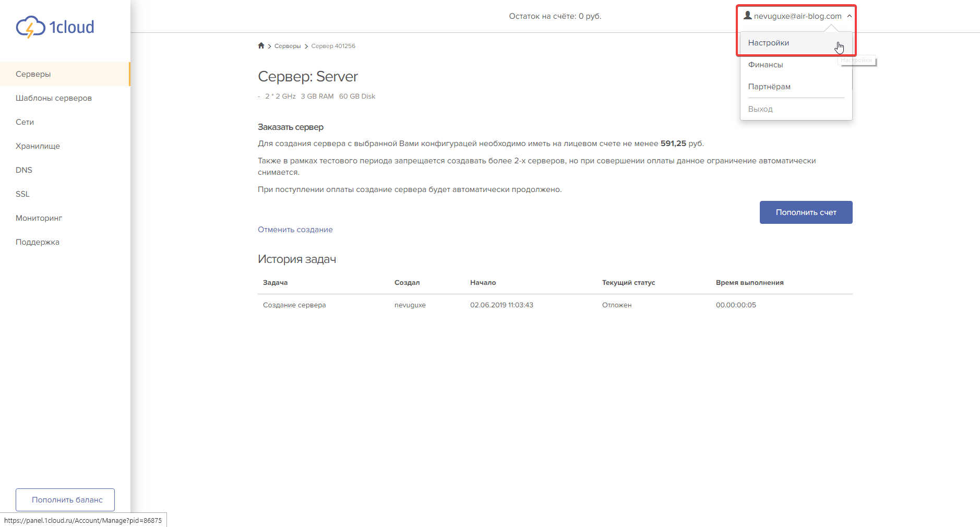The image size is (980, 527).
Task: Open the DNS sidebar item
Action: [x=24, y=170]
